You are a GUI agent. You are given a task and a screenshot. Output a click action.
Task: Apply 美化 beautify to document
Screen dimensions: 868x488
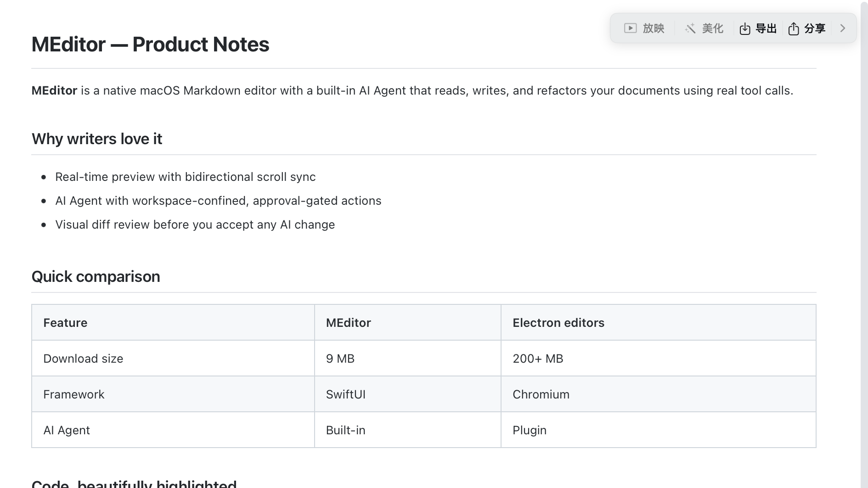tap(704, 28)
